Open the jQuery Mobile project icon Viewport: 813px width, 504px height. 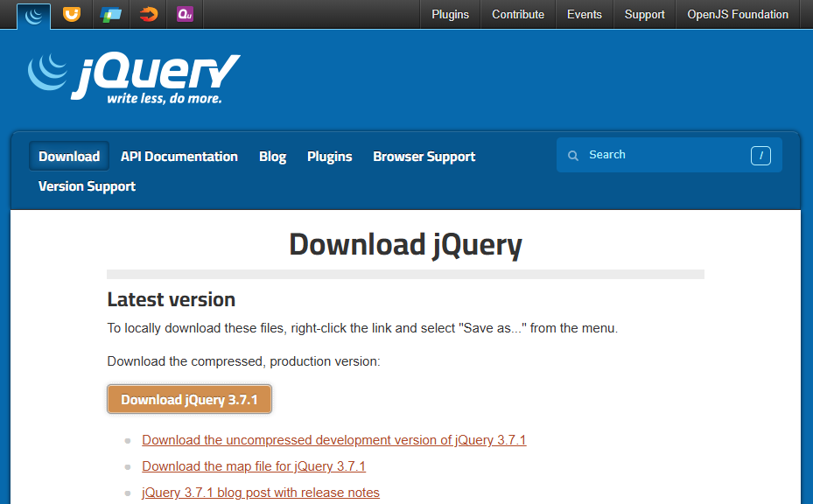point(110,15)
